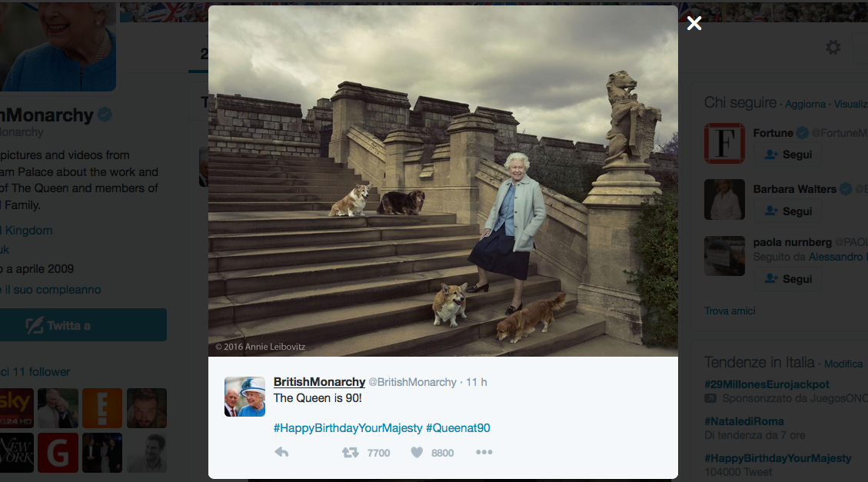Click the Fortune profile logo

tap(724, 143)
